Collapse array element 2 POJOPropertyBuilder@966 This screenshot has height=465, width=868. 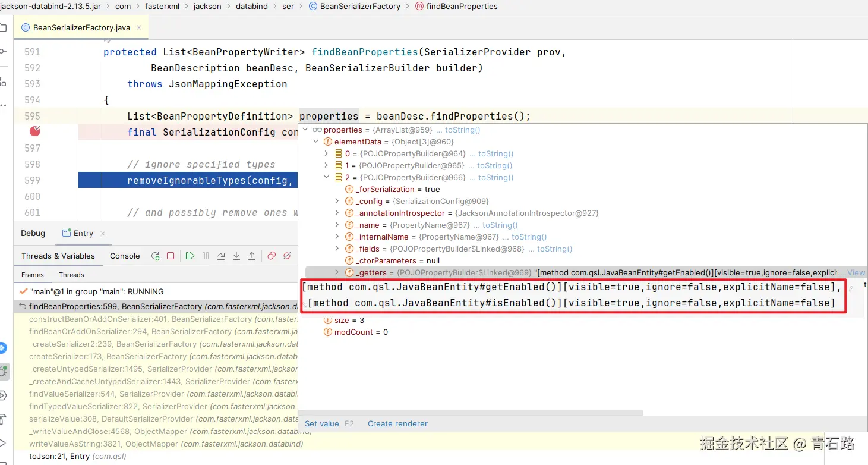click(326, 177)
